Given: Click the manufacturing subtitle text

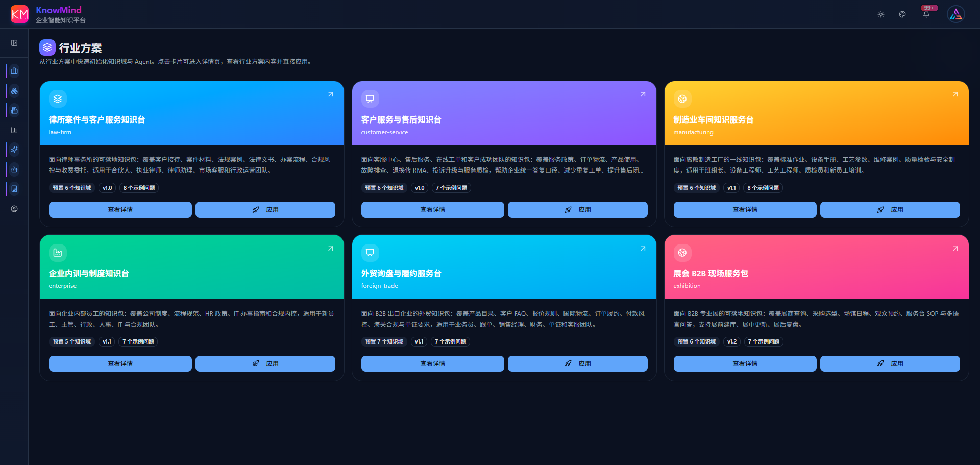Looking at the screenshot, I should coord(694,132).
